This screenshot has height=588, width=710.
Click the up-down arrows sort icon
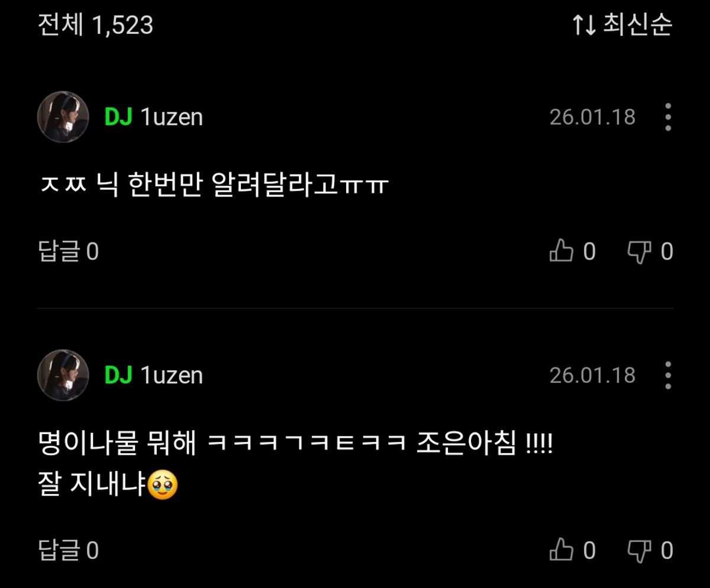(583, 25)
